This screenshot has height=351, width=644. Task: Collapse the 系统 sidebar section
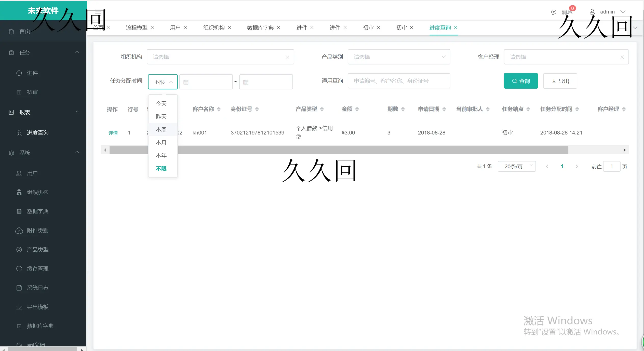pos(77,152)
